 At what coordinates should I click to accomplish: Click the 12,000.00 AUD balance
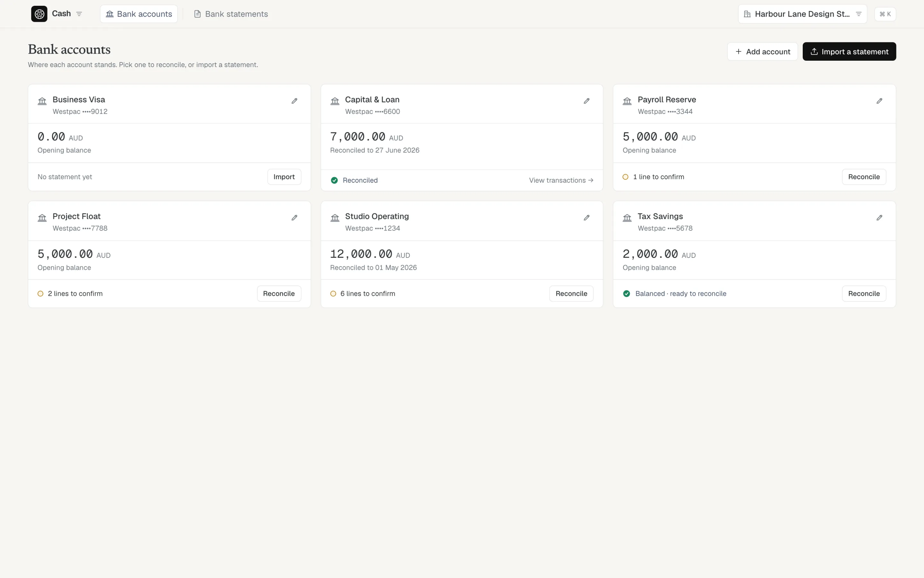tap(370, 254)
